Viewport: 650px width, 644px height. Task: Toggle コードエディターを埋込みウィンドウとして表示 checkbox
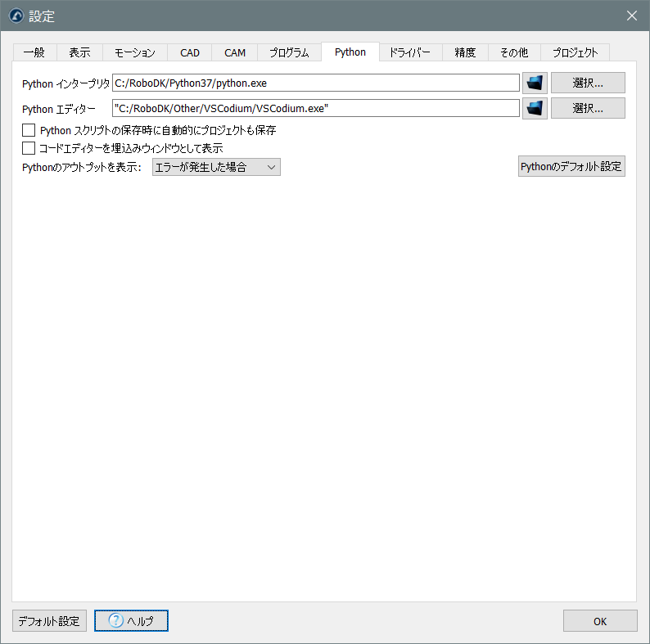point(29,148)
